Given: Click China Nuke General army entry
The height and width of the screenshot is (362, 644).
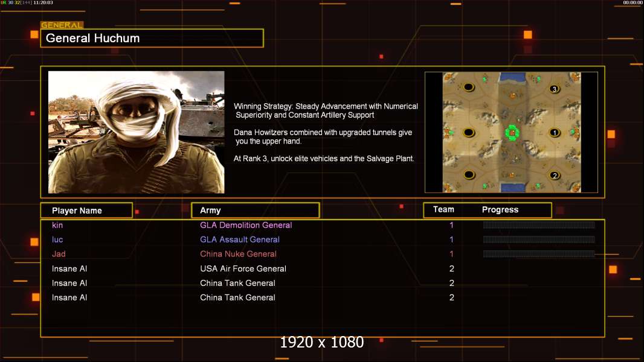Looking at the screenshot, I should tap(238, 254).
